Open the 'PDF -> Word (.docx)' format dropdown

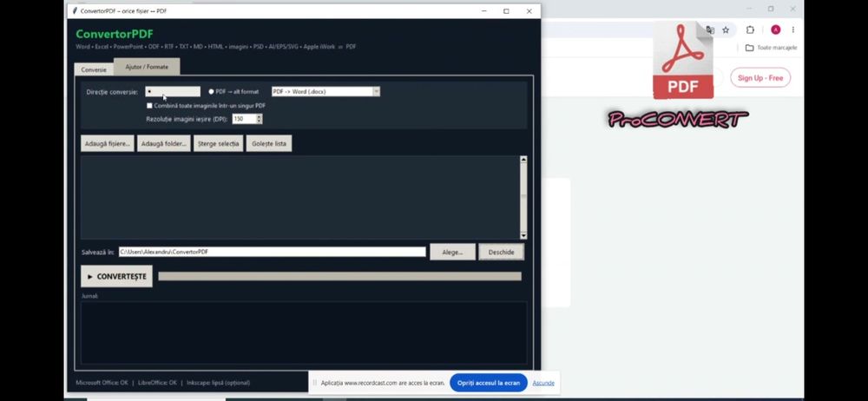tap(325, 91)
